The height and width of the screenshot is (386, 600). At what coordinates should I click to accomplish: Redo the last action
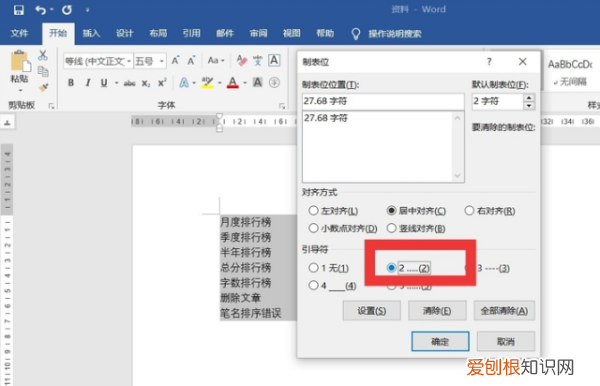(67, 10)
